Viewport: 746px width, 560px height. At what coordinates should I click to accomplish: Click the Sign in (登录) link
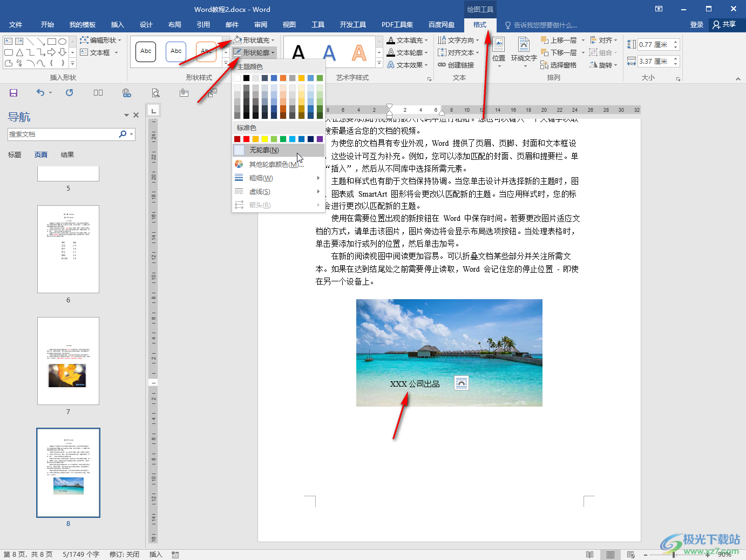coord(697,25)
